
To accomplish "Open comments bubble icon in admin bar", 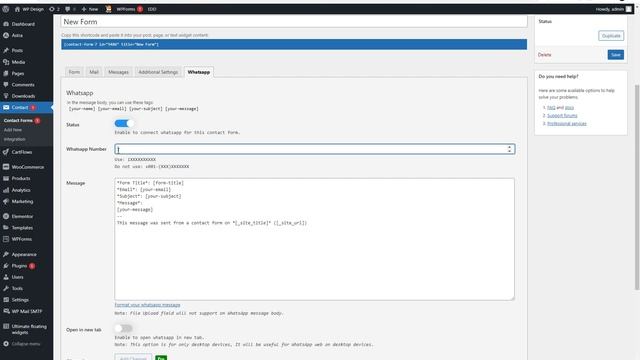I will [x=67, y=9].
